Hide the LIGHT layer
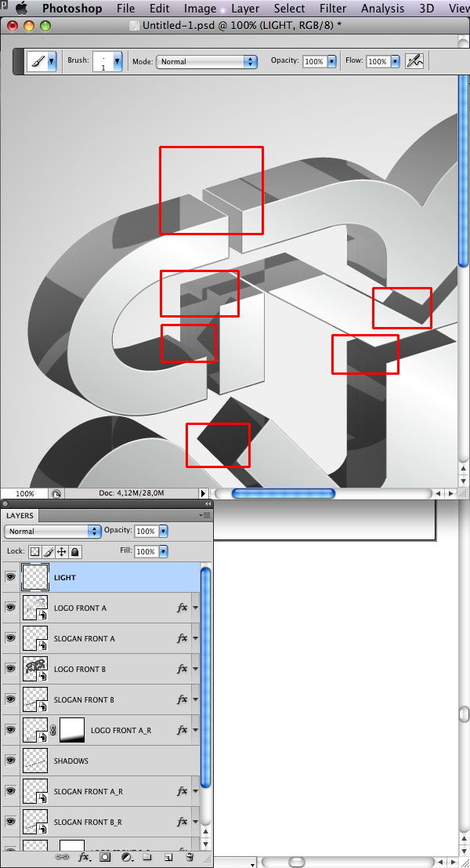 click(10, 577)
